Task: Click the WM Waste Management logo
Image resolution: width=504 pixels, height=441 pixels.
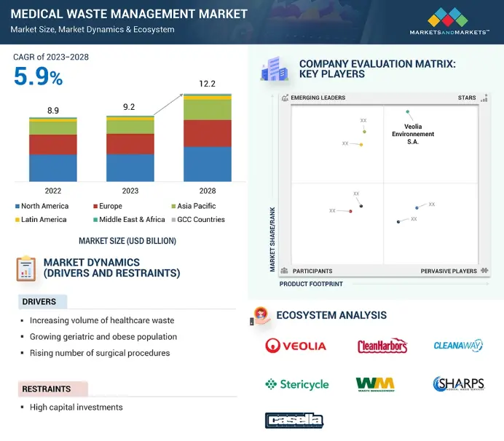Action: [375, 384]
